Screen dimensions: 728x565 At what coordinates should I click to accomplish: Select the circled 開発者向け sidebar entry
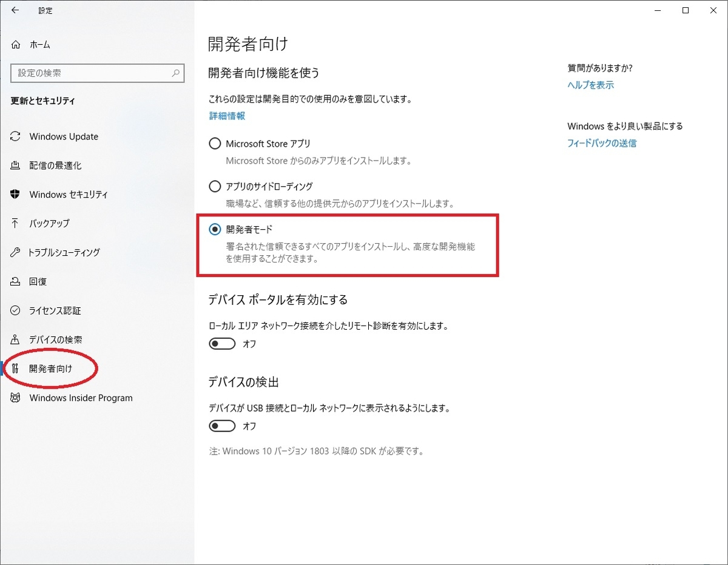pyautogui.click(x=50, y=369)
